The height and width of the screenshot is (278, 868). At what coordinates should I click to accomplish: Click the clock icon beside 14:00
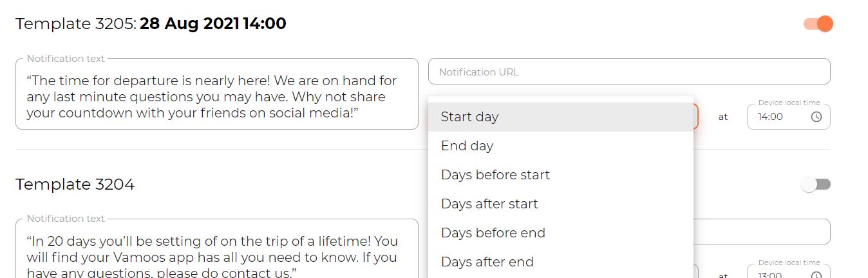[x=816, y=117]
